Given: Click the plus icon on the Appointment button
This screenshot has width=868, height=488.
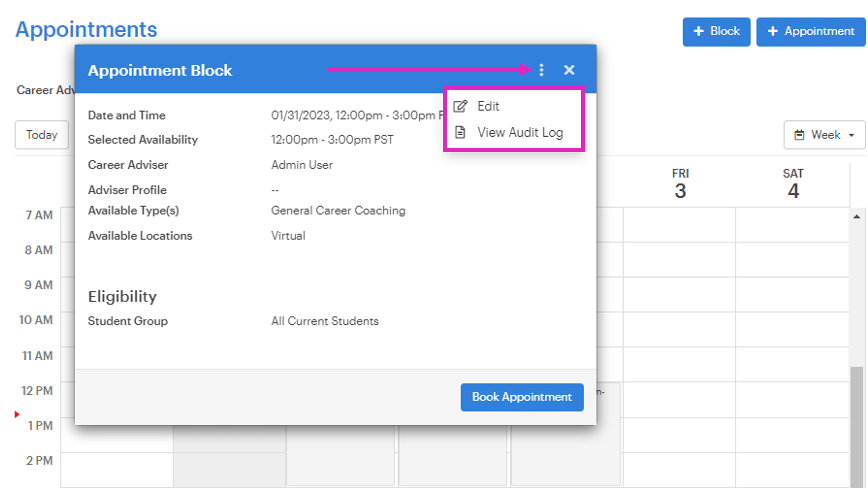Looking at the screenshot, I should [x=772, y=31].
